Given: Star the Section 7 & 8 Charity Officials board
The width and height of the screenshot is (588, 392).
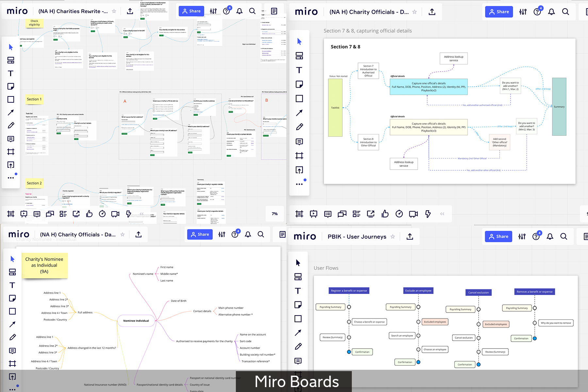Looking at the screenshot, I should pyautogui.click(x=415, y=12).
